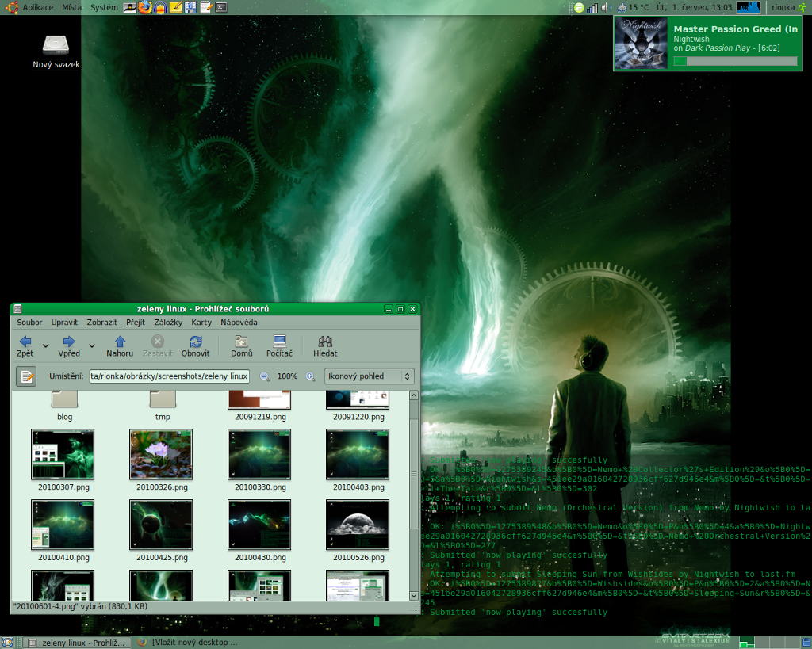Image resolution: width=812 pixels, height=649 pixels.
Task: Toggle the location text-entry mode button
Action: coord(26,376)
